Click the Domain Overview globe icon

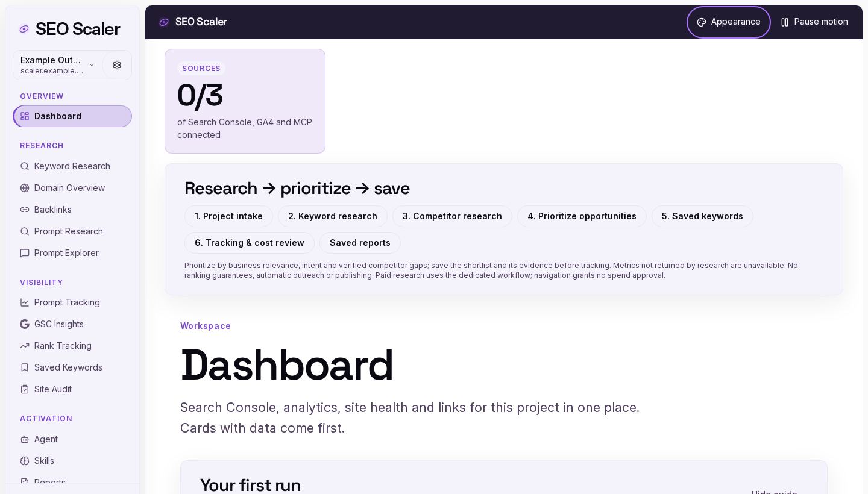(x=25, y=188)
